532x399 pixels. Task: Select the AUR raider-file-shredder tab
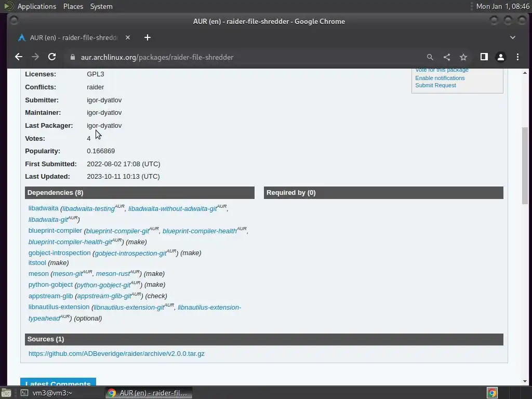point(75,37)
